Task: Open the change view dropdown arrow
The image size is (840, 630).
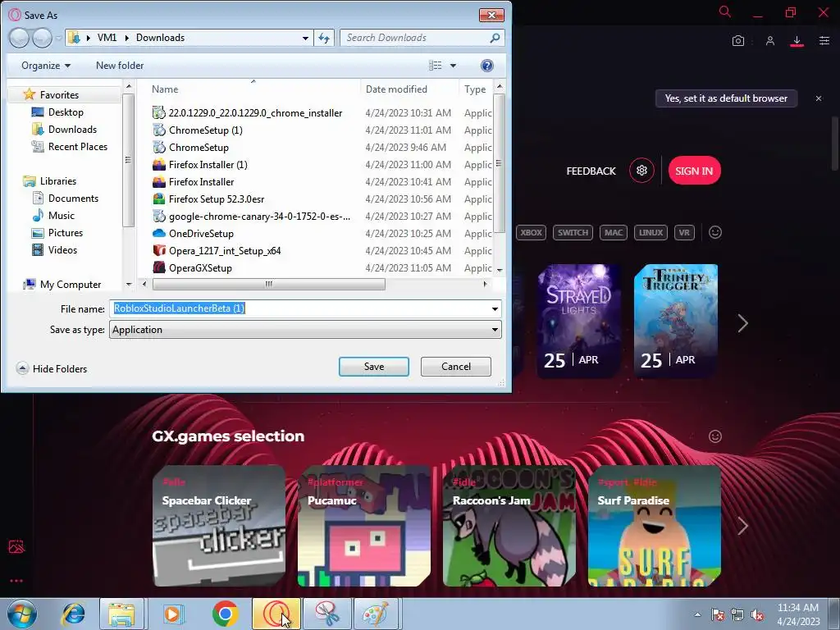Action: point(453,66)
